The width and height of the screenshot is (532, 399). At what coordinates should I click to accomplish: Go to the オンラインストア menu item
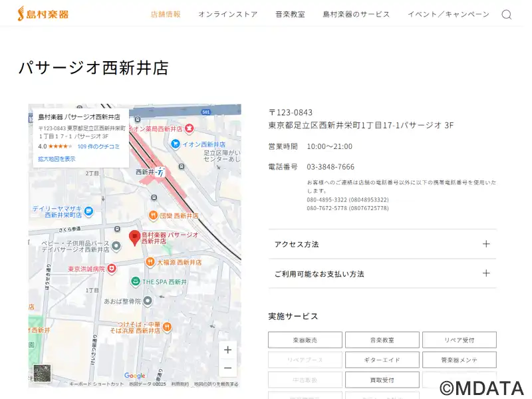click(x=227, y=14)
